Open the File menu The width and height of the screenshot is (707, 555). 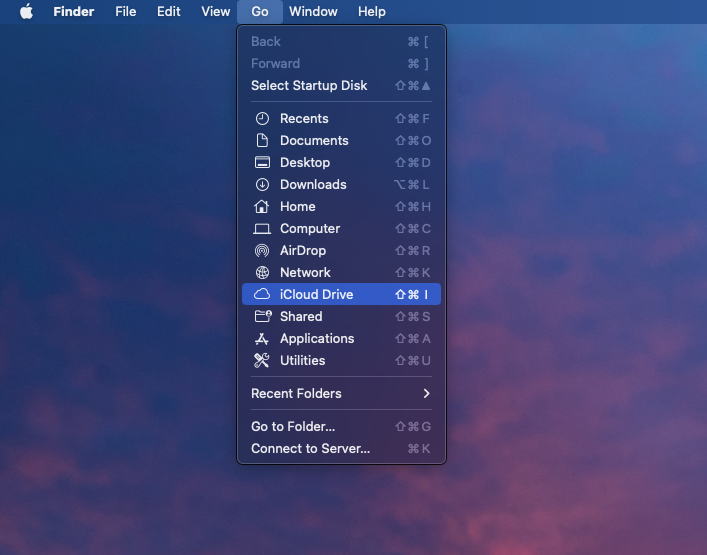[x=125, y=11]
